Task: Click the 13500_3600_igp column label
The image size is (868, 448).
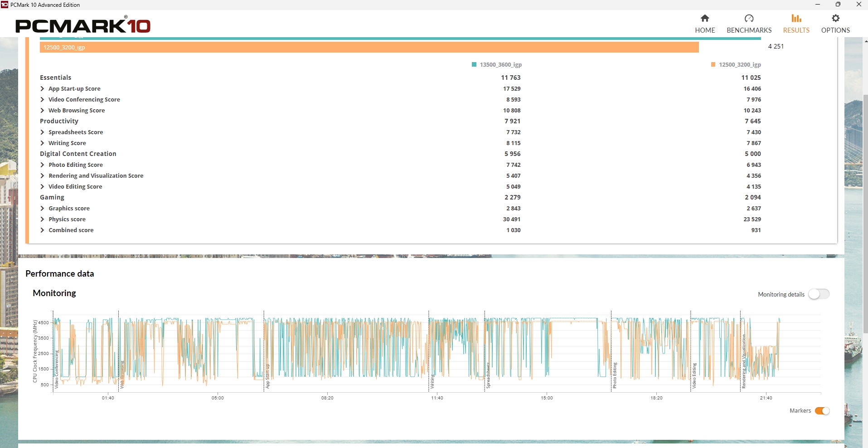Action: tap(501, 65)
